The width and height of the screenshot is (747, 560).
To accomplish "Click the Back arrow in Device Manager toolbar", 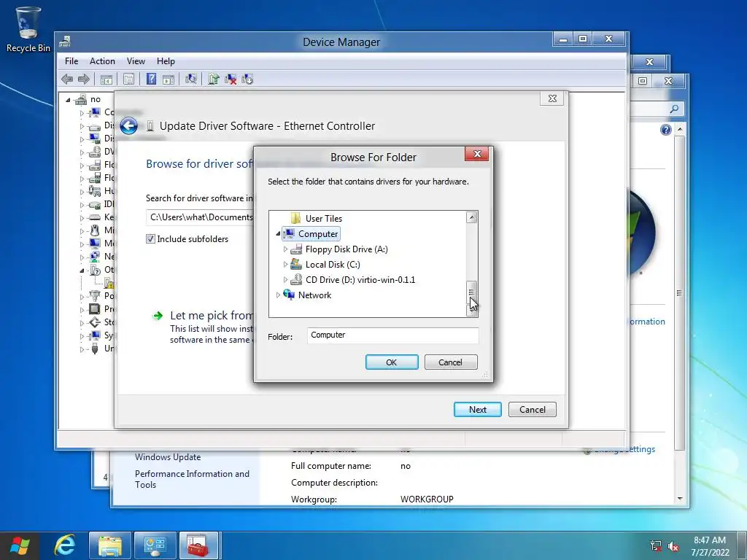I will pos(67,79).
